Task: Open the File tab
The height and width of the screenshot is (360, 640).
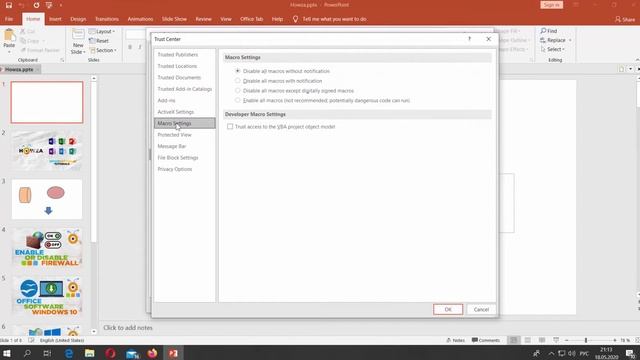Action: (9, 19)
